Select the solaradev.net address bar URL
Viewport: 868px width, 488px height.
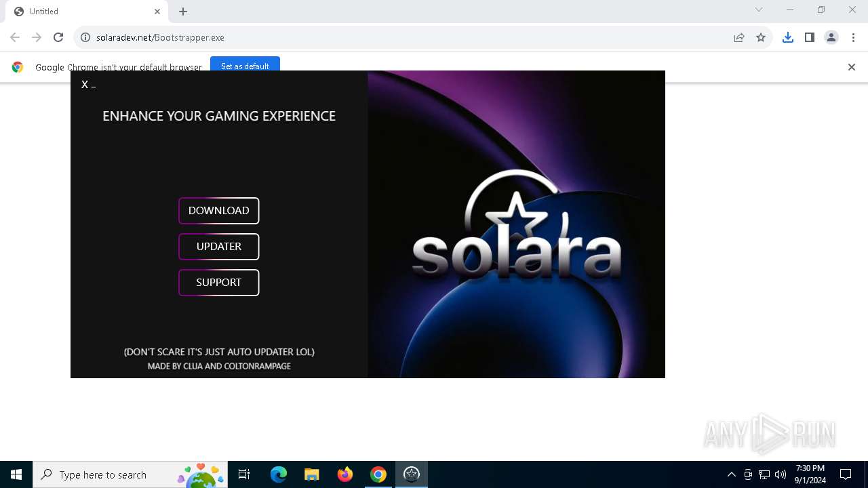click(160, 37)
